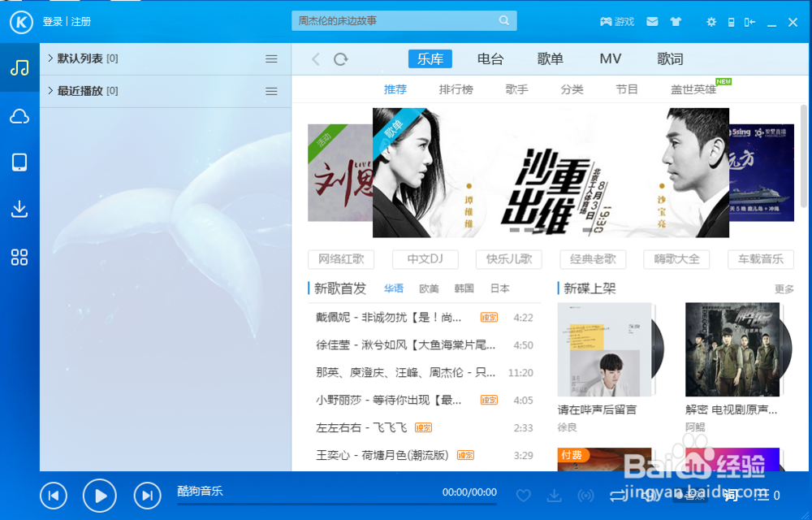Switch to the 电台 tab
Viewport: 812px width, 520px height.
coord(490,59)
